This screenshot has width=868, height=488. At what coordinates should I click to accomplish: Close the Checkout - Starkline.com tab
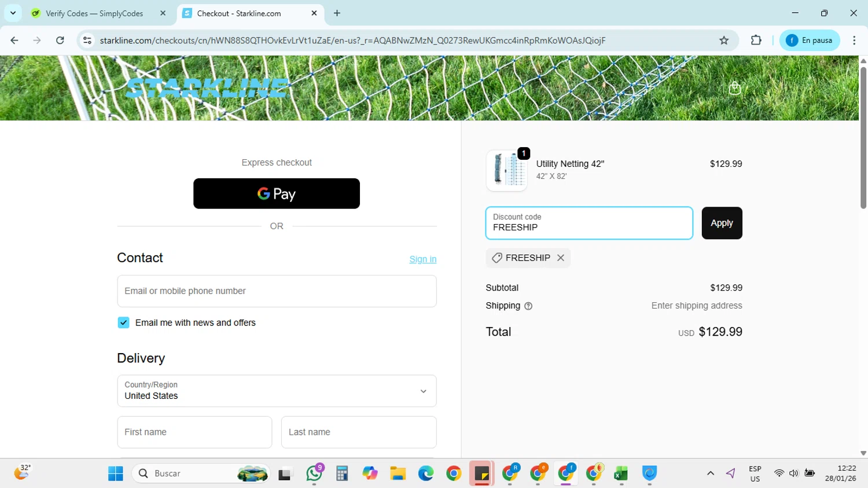click(314, 13)
